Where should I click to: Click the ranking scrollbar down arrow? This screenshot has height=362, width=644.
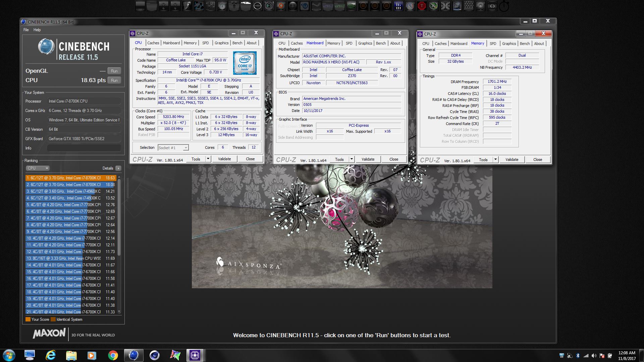[x=119, y=312]
